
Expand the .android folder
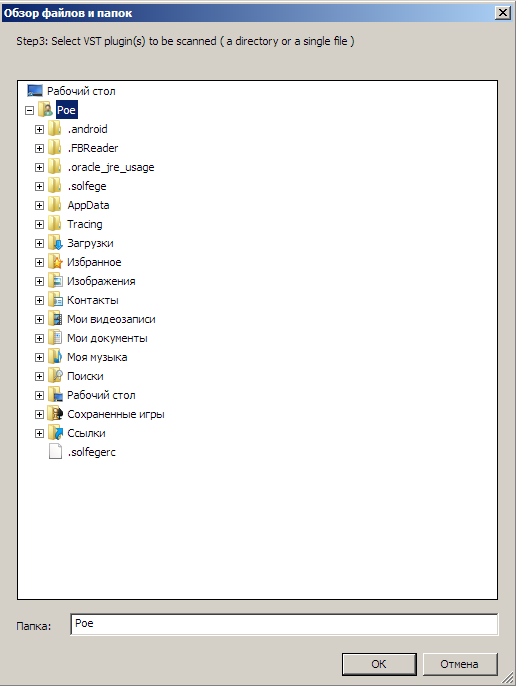click(x=39, y=130)
